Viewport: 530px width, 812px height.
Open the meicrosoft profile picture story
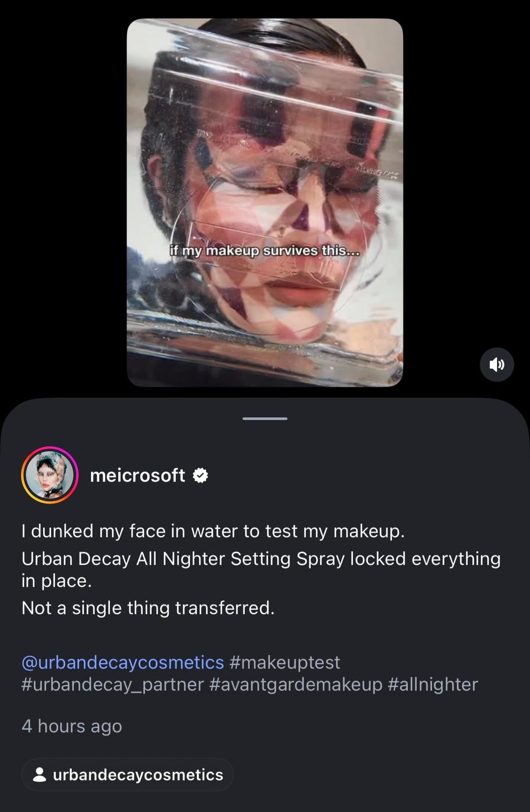click(50, 475)
